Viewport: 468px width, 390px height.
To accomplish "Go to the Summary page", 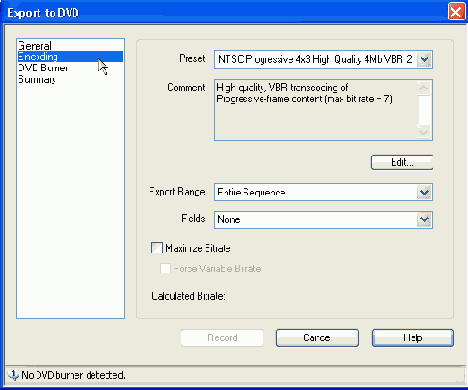I will 37,79.
